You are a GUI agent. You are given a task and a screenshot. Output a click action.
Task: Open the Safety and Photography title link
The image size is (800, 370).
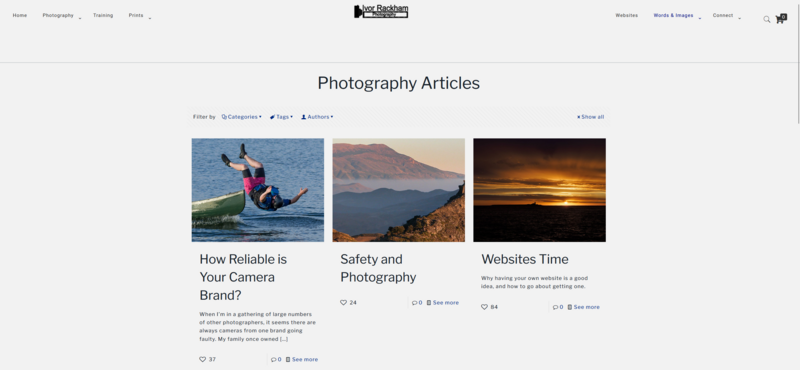tap(378, 268)
